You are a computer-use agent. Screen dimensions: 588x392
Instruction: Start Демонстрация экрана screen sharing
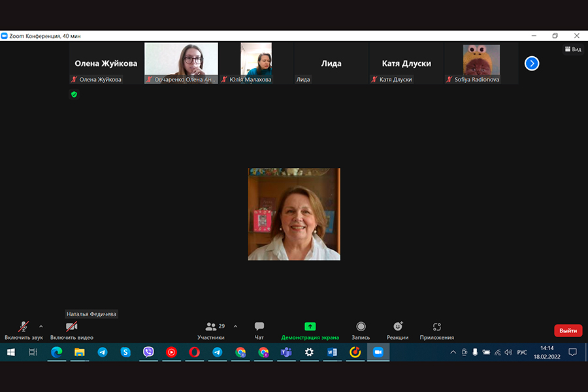point(310,330)
